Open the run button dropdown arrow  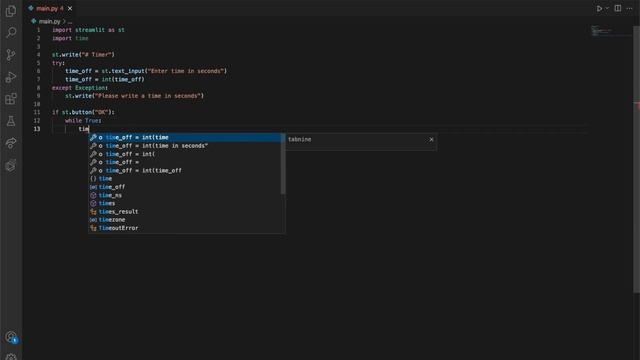point(607,8)
